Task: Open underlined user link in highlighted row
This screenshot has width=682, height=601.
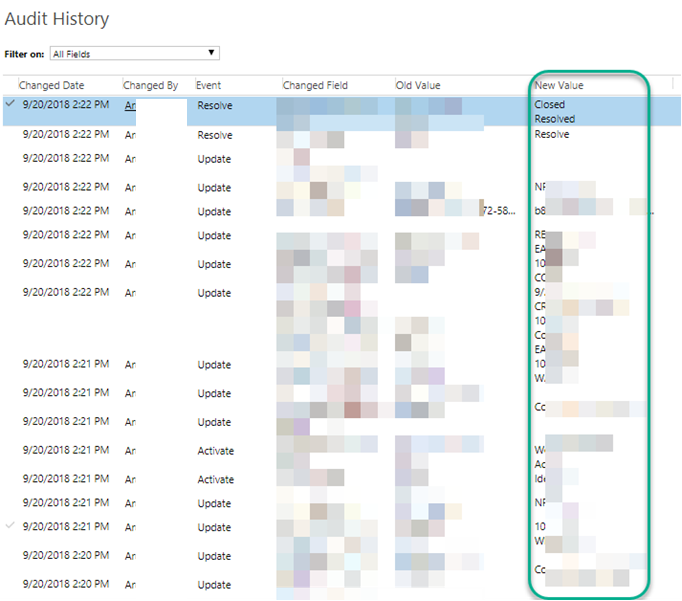Action: pyautogui.click(x=130, y=105)
